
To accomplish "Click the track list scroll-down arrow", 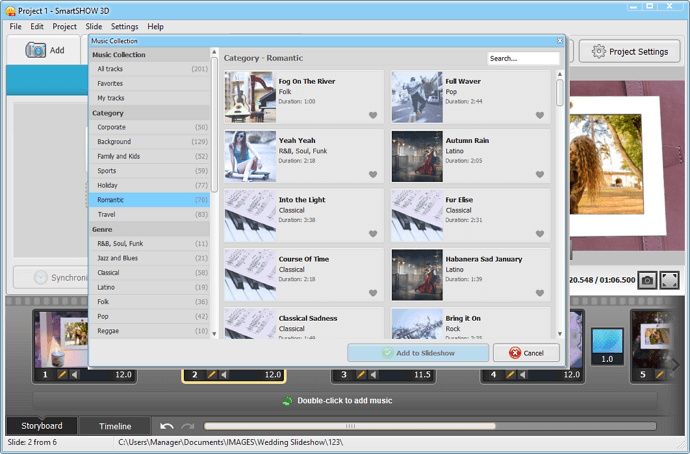I will click(x=560, y=334).
